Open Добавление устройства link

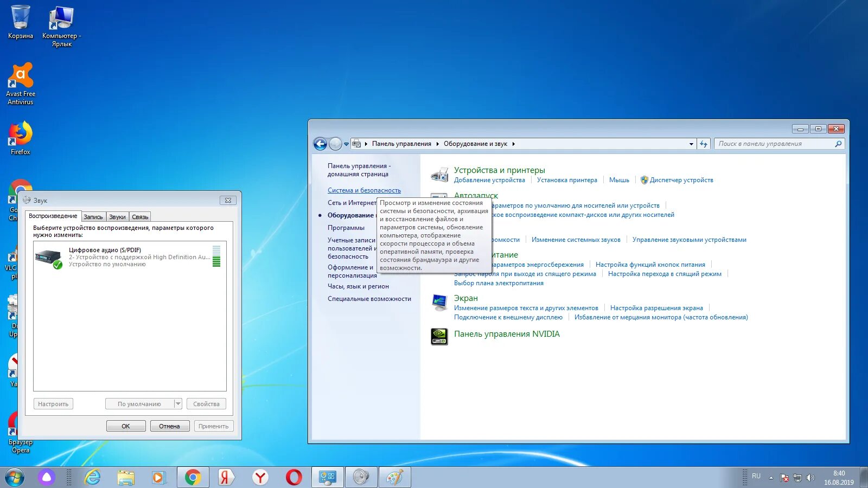tap(489, 180)
